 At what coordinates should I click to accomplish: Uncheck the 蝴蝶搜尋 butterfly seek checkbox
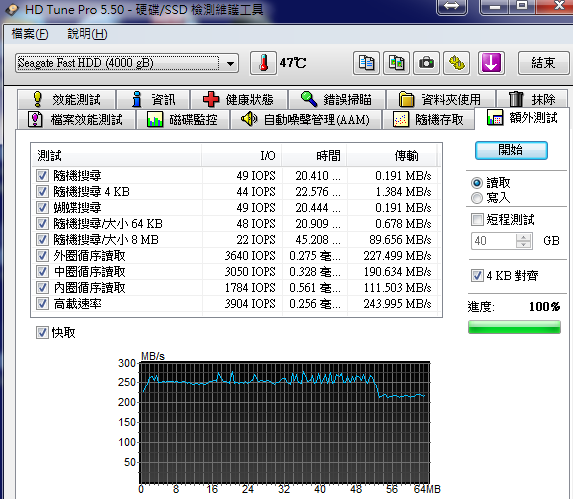click(x=42, y=208)
